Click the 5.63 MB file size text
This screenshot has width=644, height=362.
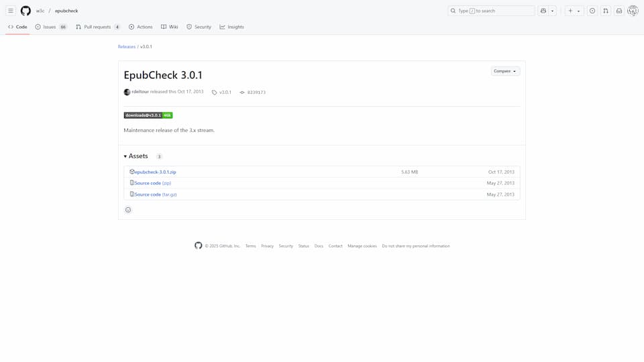409,172
